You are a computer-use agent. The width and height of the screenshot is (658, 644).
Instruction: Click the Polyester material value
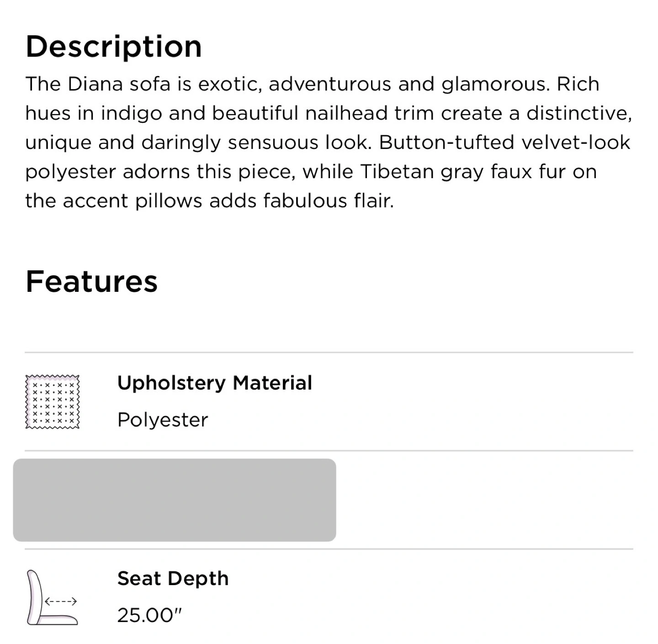tap(163, 420)
